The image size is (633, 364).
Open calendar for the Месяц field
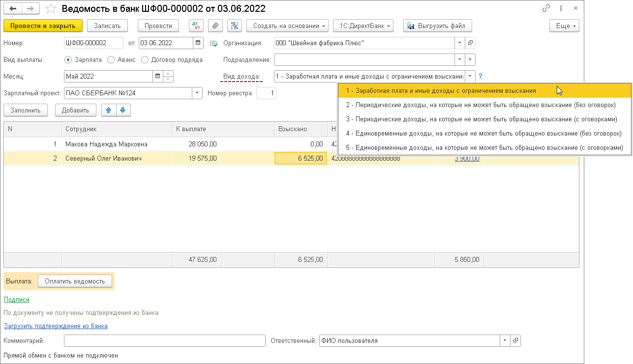158,76
